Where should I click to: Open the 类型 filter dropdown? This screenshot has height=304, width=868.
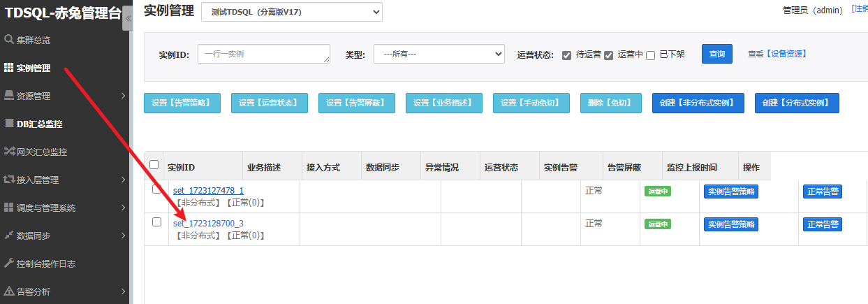(439, 54)
